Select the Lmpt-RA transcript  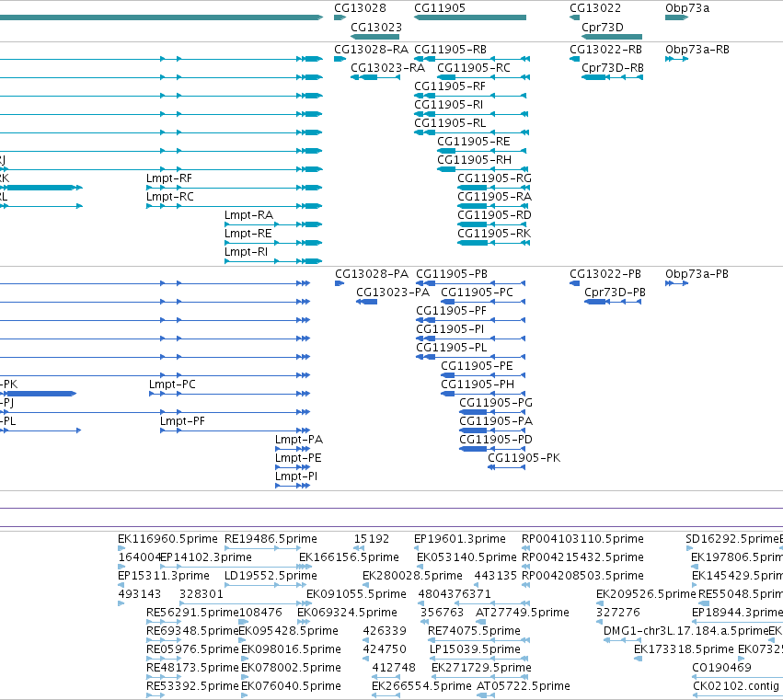pyautogui.click(x=248, y=215)
